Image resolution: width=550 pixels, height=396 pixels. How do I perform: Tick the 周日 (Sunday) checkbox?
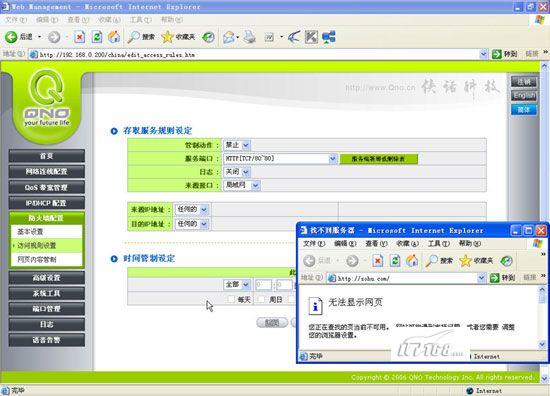point(261,299)
